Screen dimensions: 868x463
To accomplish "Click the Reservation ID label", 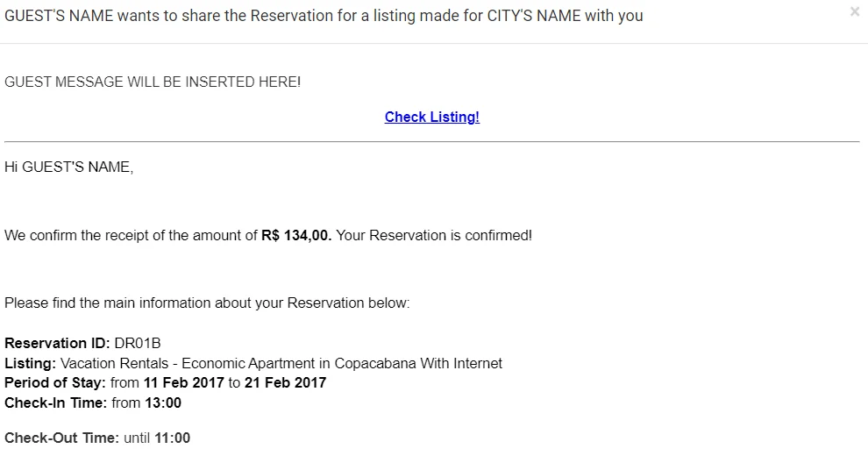I will coord(57,344).
